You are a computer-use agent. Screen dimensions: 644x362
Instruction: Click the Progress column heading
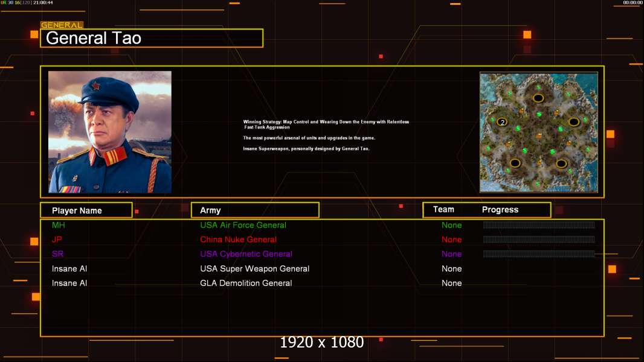pyautogui.click(x=500, y=209)
